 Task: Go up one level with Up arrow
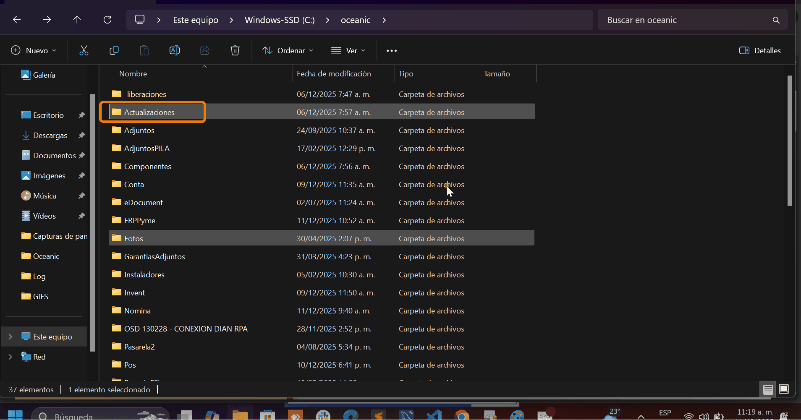pos(77,20)
